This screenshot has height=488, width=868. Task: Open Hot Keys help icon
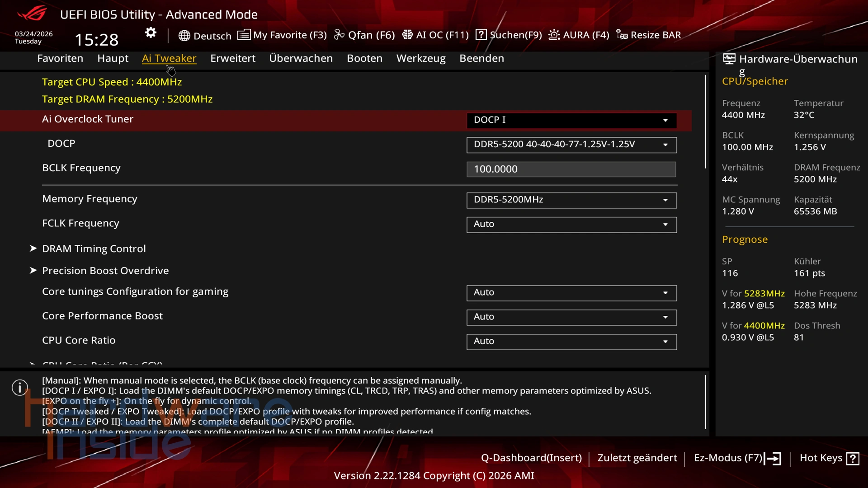tap(853, 459)
